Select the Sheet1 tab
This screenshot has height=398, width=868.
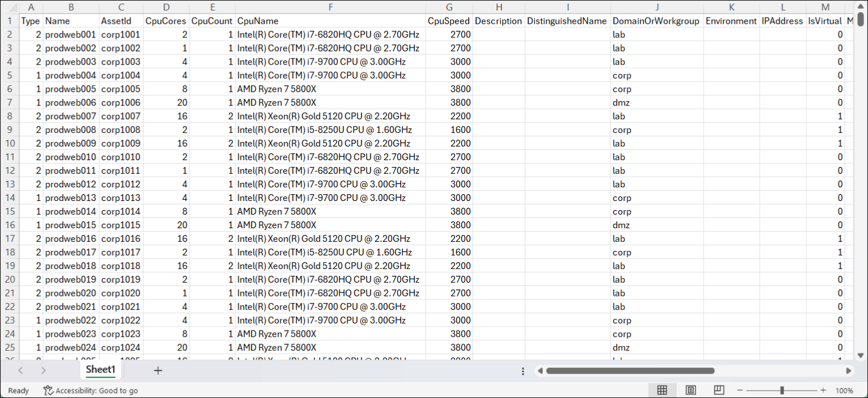pos(100,370)
